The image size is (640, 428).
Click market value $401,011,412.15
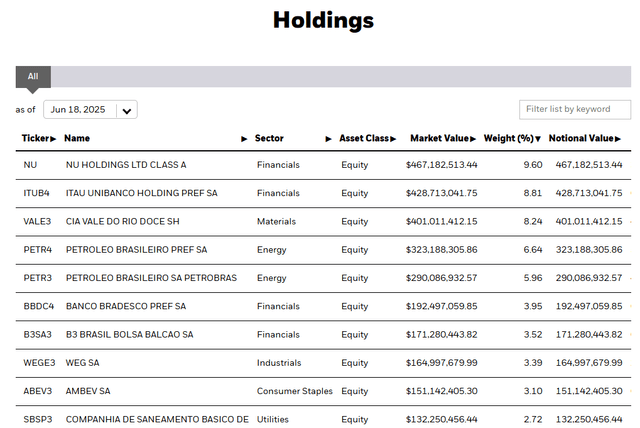click(441, 222)
